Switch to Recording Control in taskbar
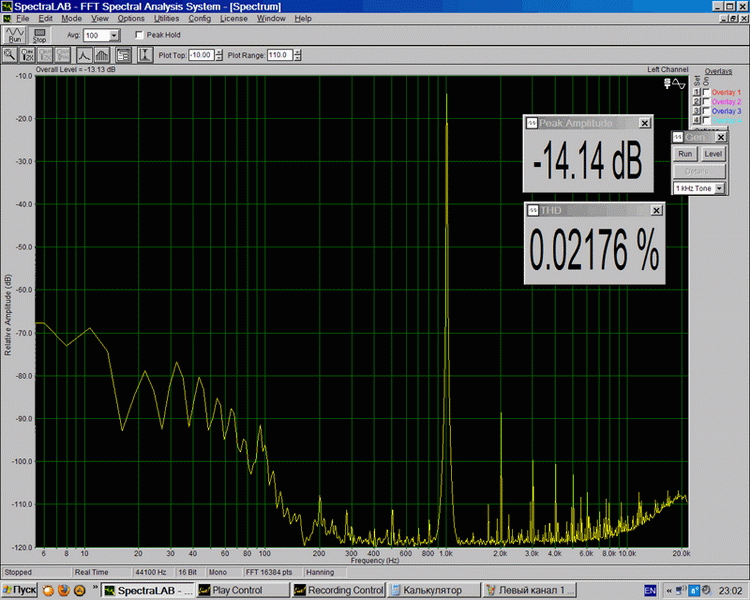Viewport: 750px width, 600px height. (340, 590)
